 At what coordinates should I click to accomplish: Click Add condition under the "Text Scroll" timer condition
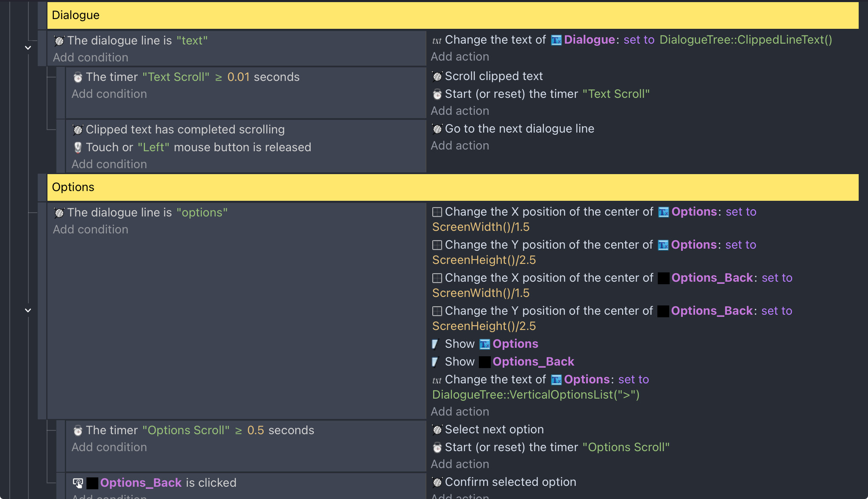click(x=109, y=94)
